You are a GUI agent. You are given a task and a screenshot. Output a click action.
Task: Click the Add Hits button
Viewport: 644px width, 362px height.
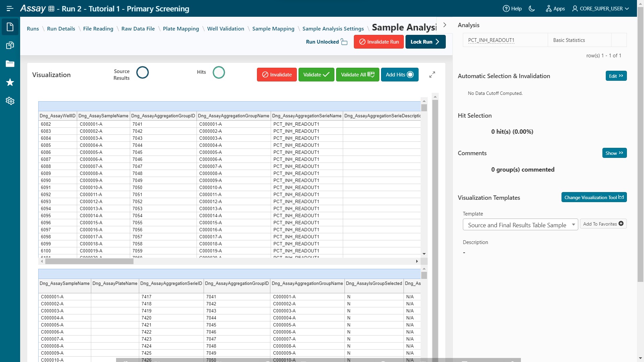tap(400, 74)
